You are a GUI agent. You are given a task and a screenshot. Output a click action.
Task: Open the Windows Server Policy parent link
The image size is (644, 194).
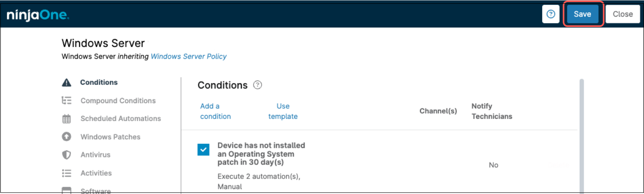[188, 56]
